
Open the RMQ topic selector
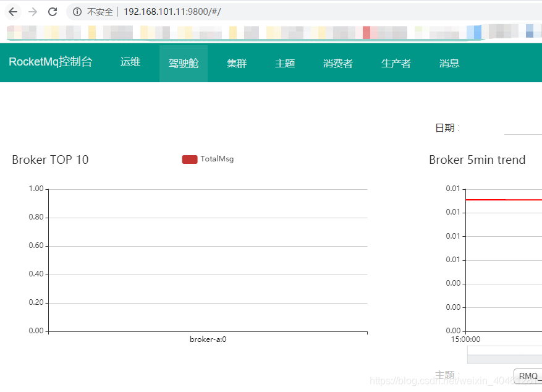528,376
